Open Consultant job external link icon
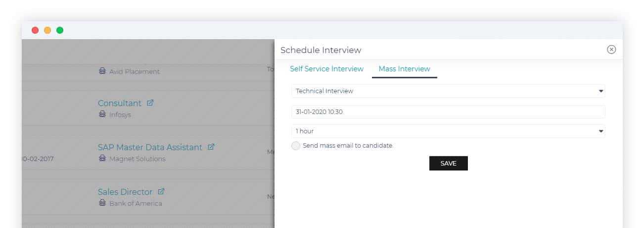Image resolution: width=644 pixels, height=228 pixels. point(150,103)
